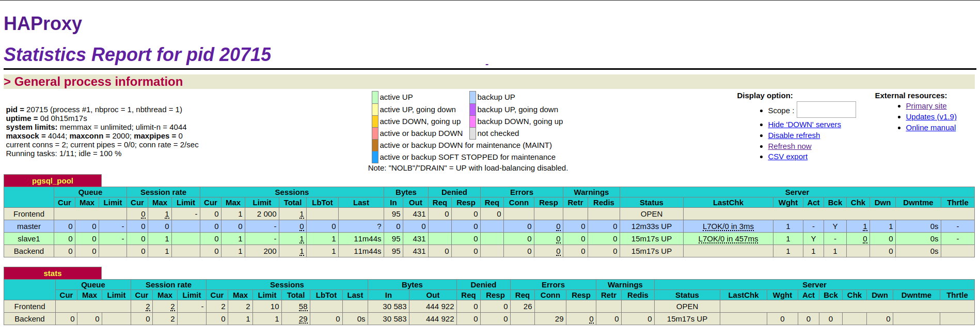Click Frontend row name in pgsql_pool table
Screen dimensions: 980x336
[29, 214]
